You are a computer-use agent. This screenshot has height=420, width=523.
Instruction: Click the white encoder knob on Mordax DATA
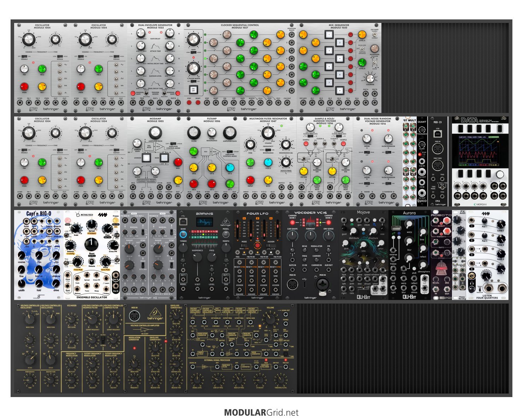pos(500,174)
